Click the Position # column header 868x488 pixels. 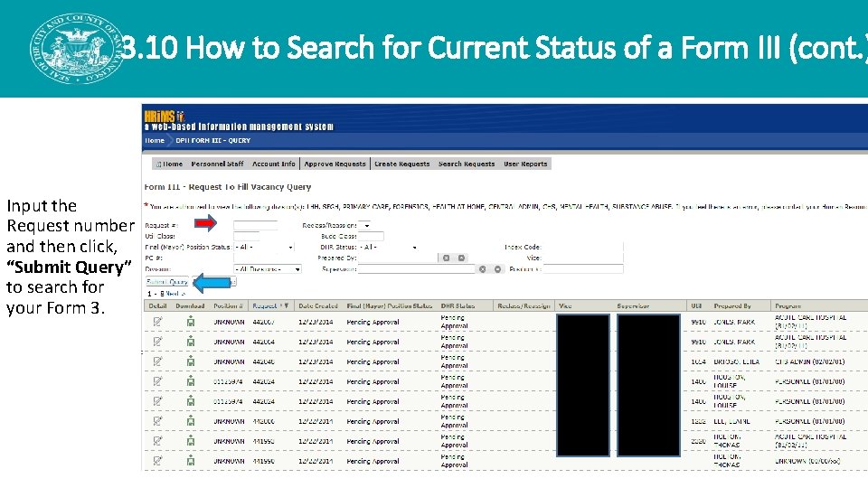tap(229, 305)
